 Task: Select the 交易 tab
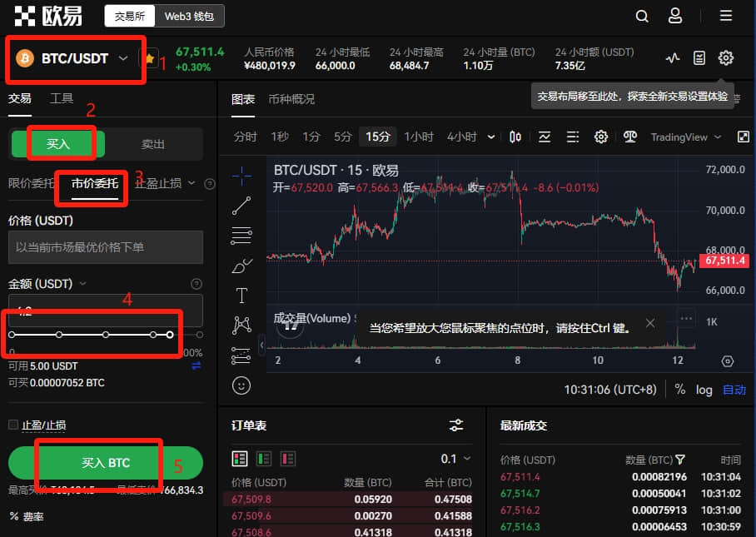pos(20,98)
